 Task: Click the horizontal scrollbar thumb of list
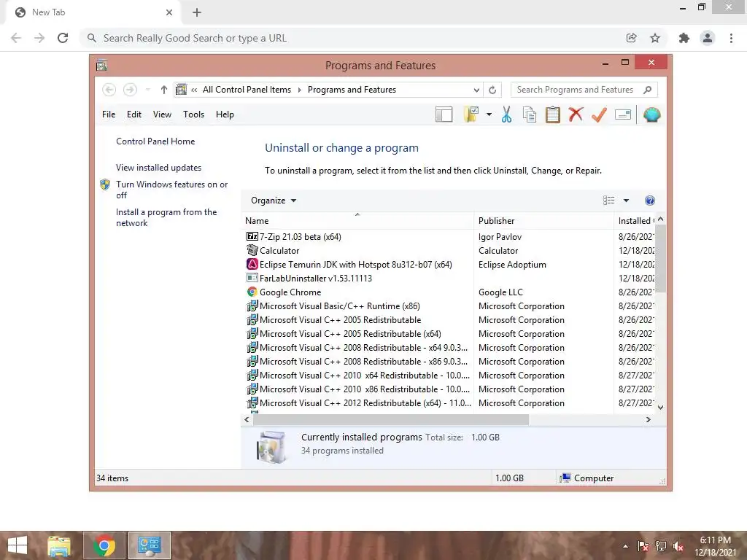tap(391, 419)
